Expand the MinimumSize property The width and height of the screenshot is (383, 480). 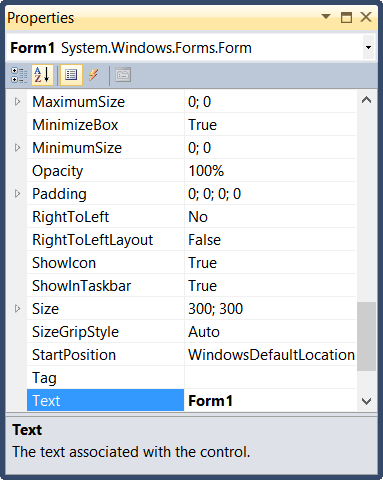18,147
